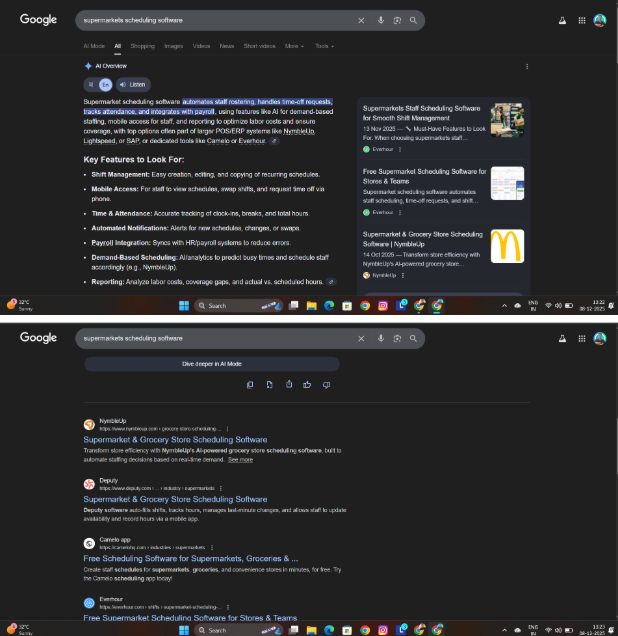Open Microsoft Edge in the upper taskbar
The image size is (618, 636).
tap(329, 305)
